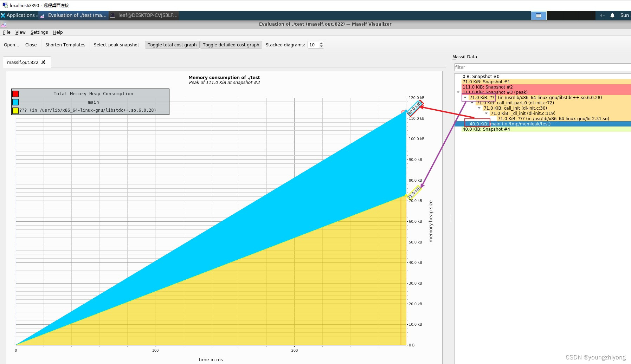This screenshot has height=364, width=631.
Task: Collapse the Snapshot #3 (peak) node
Action: coord(458,92)
